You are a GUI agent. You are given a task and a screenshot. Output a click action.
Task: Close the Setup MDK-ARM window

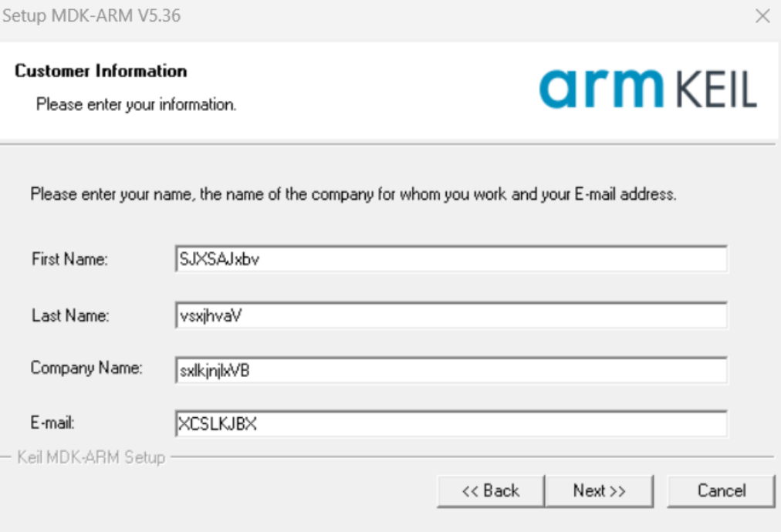762,16
